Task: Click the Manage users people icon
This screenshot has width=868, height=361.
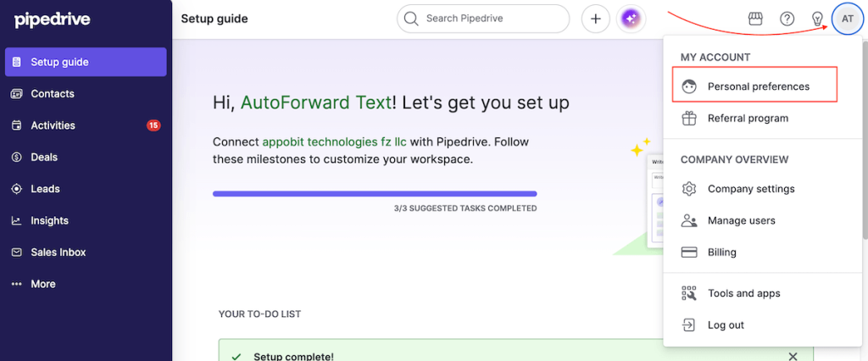Action: 688,221
